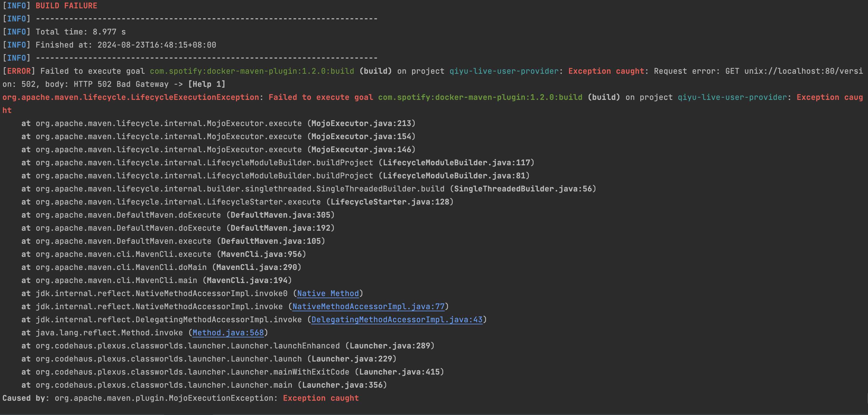Open NativeMethodAccessorImpl.java:77 link

tap(368, 306)
